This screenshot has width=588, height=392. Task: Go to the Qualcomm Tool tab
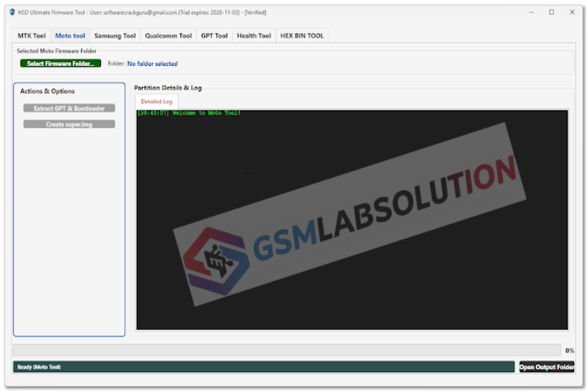168,36
